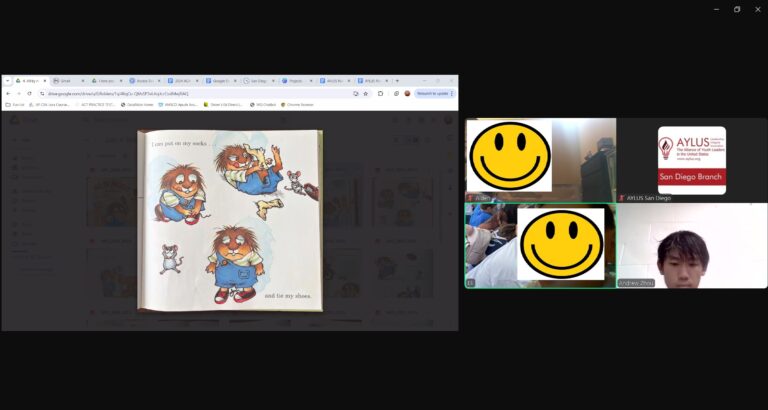
Task: Open a new tab with the plus button
Action: (x=397, y=81)
